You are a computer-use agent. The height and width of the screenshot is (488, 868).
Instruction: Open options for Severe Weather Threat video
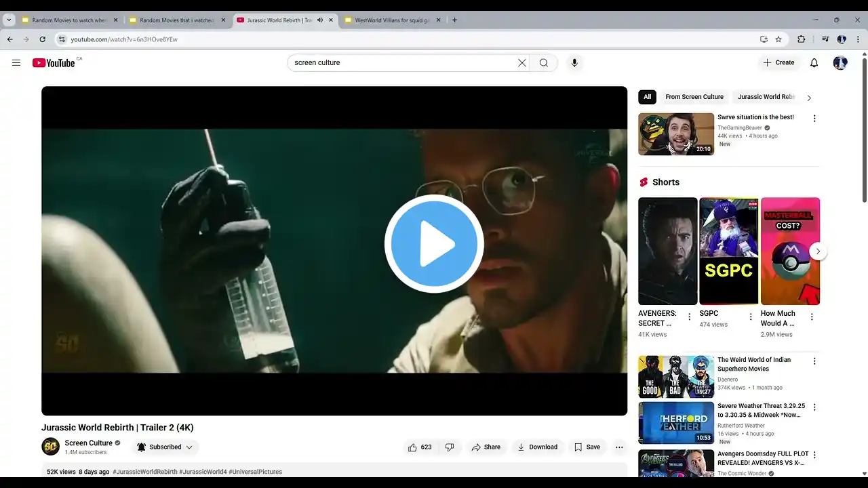pyautogui.click(x=814, y=407)
